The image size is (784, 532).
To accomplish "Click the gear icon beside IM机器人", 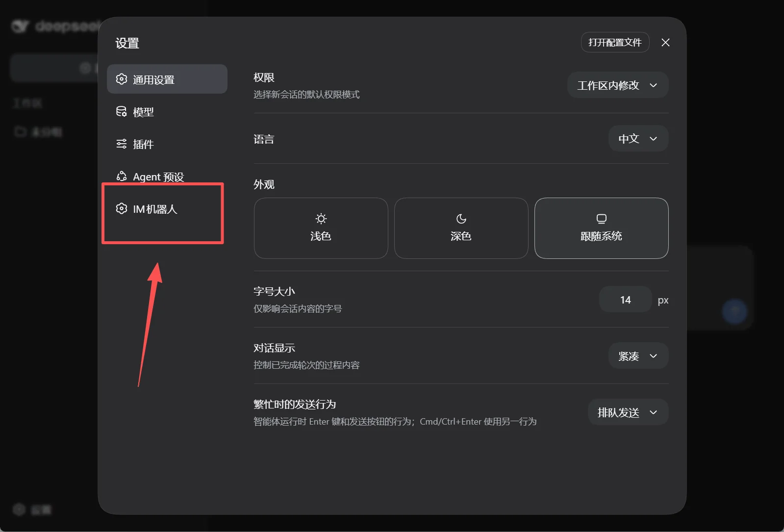I will pyautogui.click(x=121, y=208).
